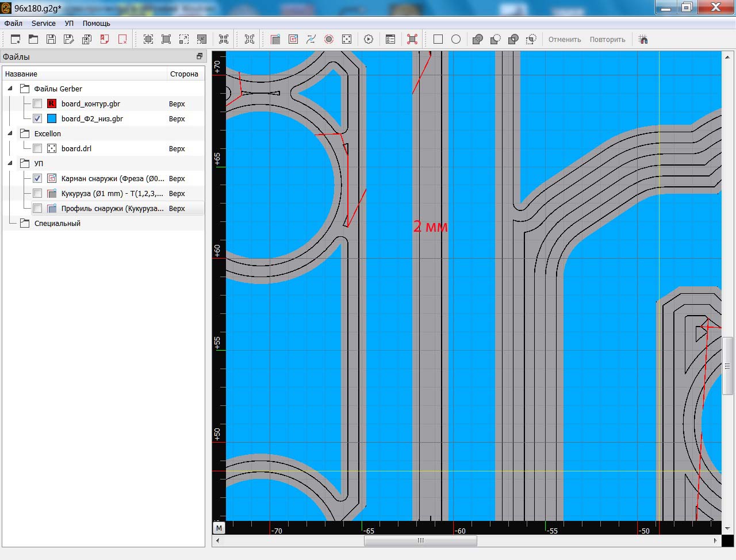Uncheck the board_Ф2_низ.gbr layer checkbox
This screenshot has width=736, height=560.
click(x=37, y=119)
